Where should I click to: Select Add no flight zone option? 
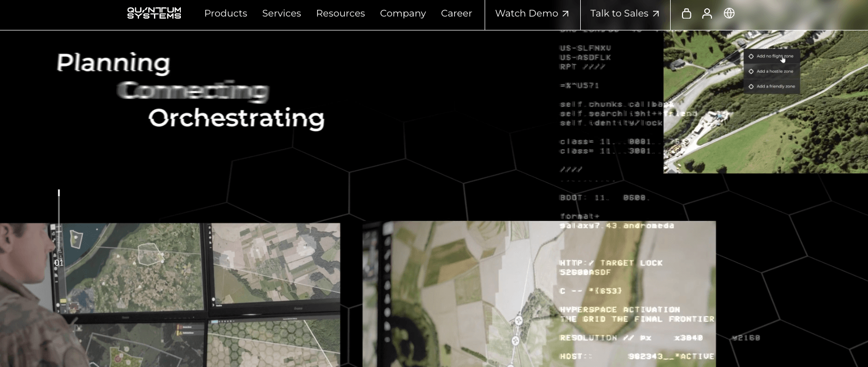click(774, 56)
